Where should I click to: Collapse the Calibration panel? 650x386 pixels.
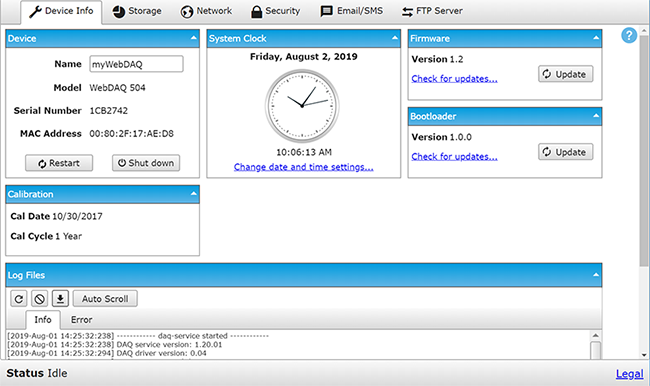[194, 194]
